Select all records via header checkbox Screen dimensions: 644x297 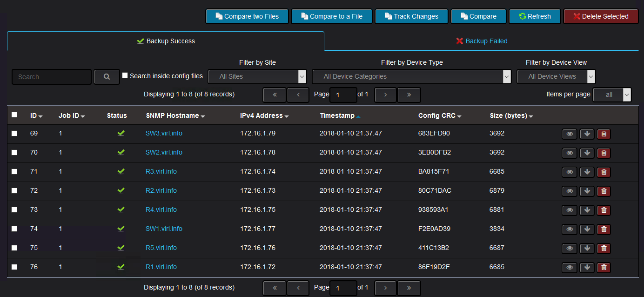tap(14, 115)
